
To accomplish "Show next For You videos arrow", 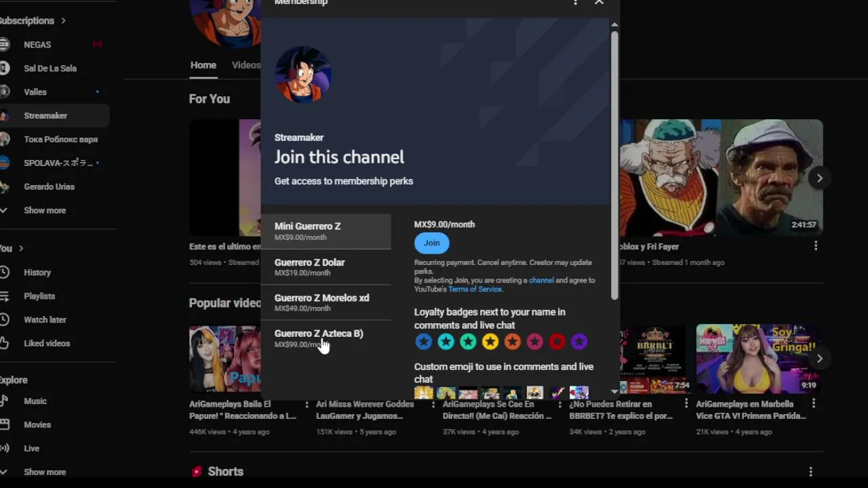I will (819, 178).
